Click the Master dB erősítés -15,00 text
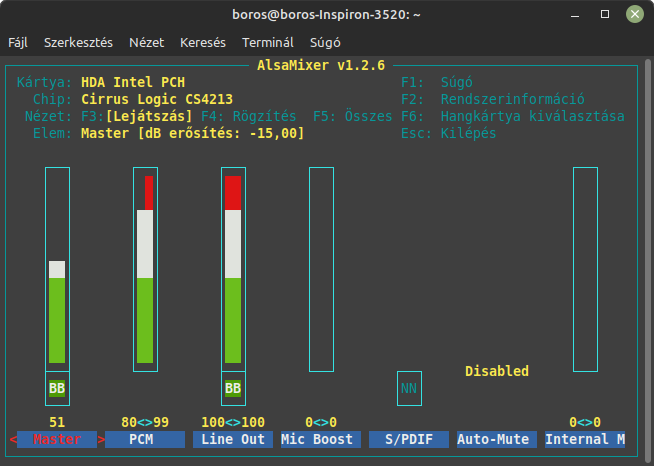This screenshot has height=466, width=654. (193, 134)
